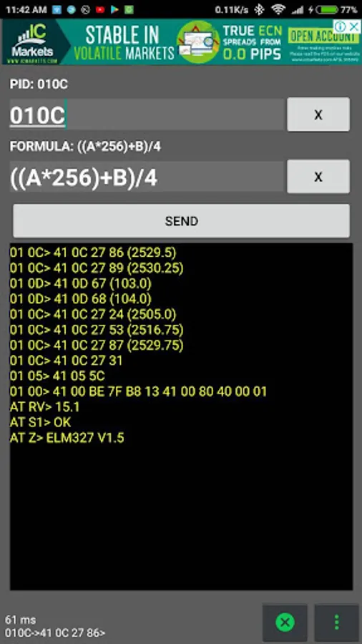
Task: Close the ad with the X icon
Action: pos(353,26)
